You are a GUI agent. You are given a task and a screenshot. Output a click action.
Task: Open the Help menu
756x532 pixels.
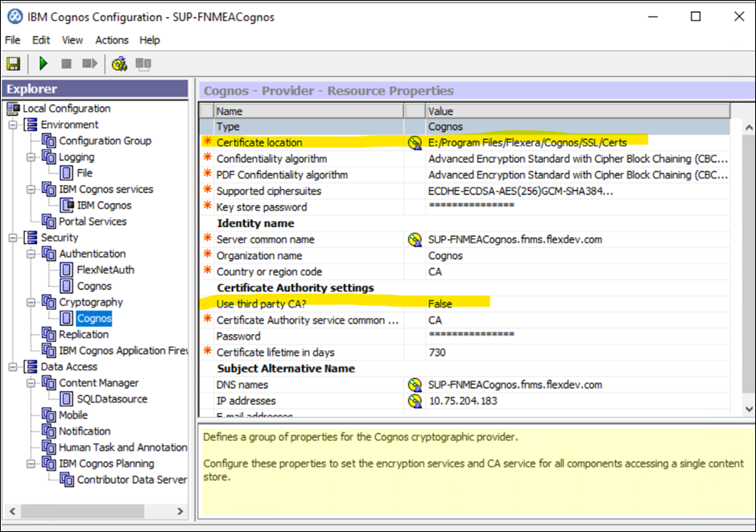150,40
